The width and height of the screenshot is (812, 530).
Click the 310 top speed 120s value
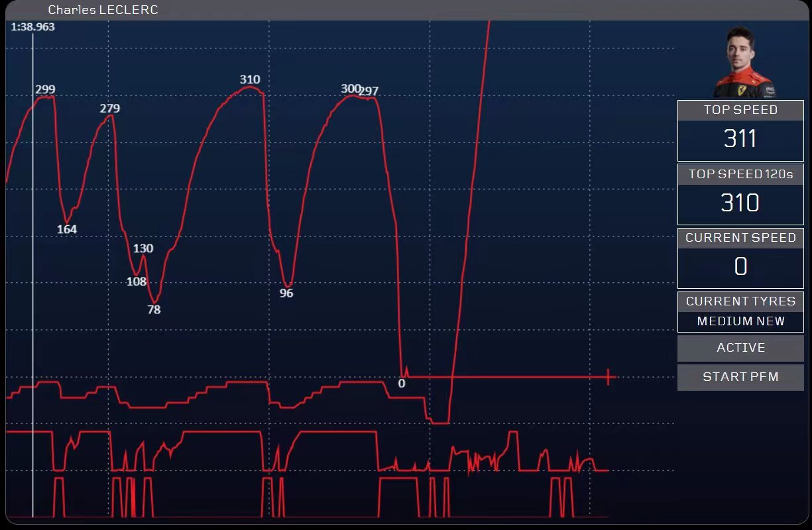(x=740, y=203)
